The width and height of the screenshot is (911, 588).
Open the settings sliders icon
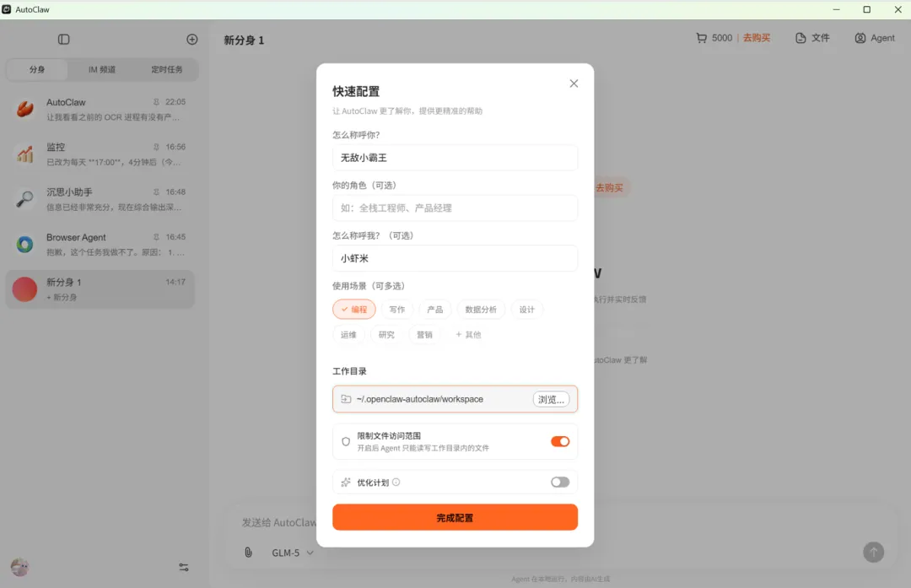tap(184, 567)
